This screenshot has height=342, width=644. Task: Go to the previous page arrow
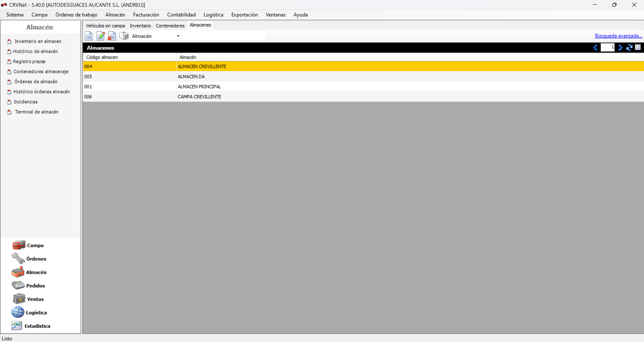point(595,48)
